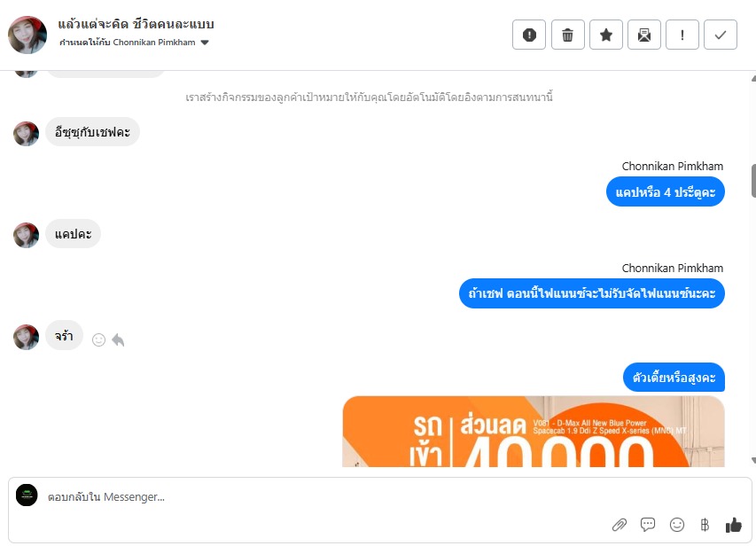756x546 pixels.
Task: Reply to the จร้า message arrow
Action: [x=118, y=340]
